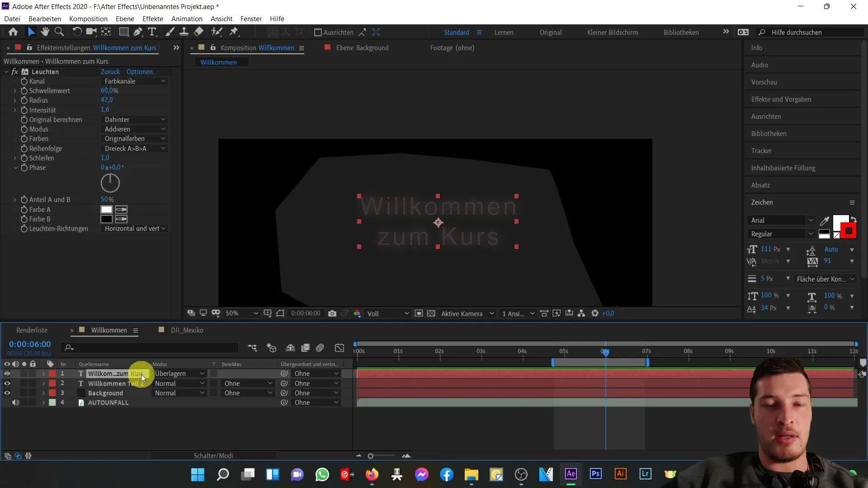The height and width of the screenshot is (488, 868).
Task: Click the Willkommen tab in composition
Action: click(x=219, y=62)
